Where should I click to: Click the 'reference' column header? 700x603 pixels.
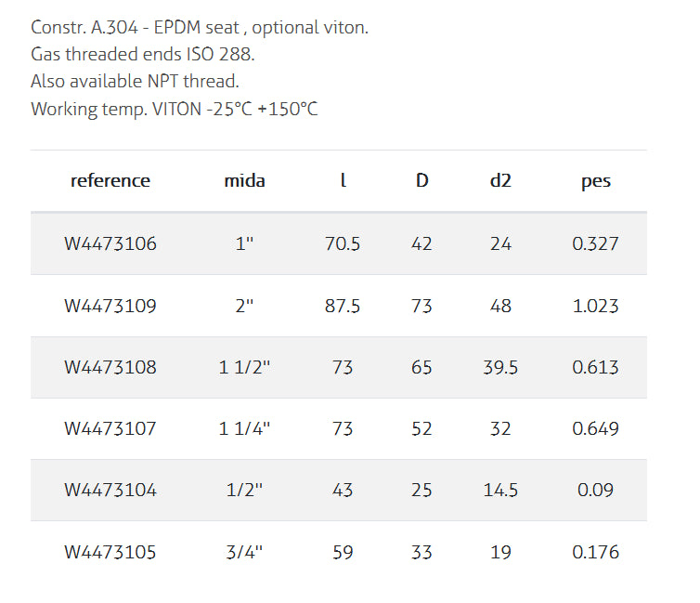click(110, 181)
